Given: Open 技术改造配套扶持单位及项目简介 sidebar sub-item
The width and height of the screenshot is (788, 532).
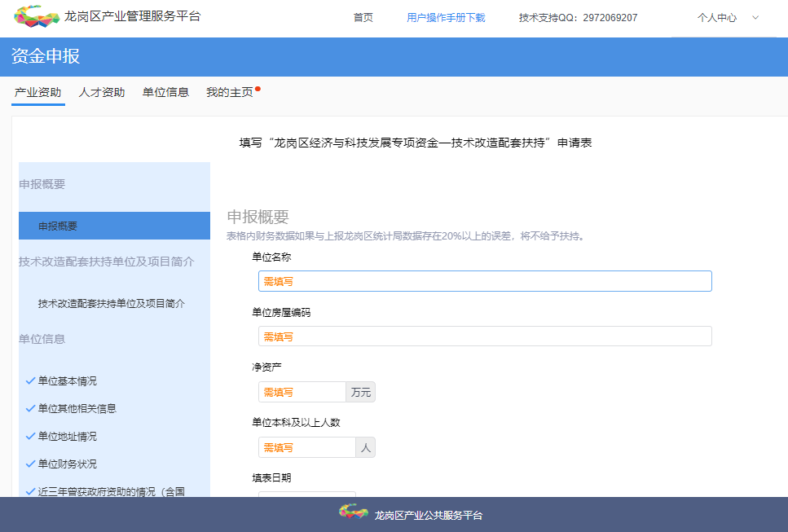Looking at the screenshot, I should pos(112,303).
